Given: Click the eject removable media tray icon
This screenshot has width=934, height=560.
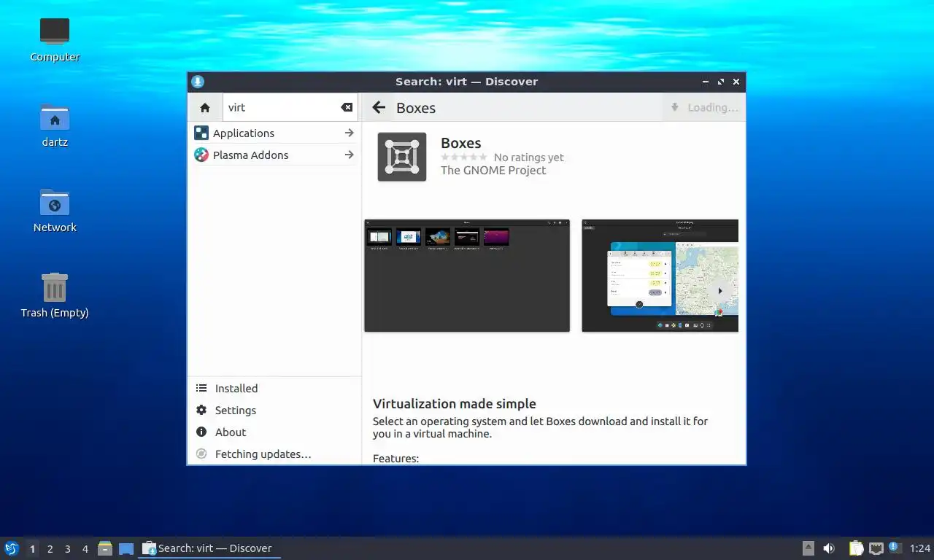Looking at the screenshot, I should click(x=808, y=548).
